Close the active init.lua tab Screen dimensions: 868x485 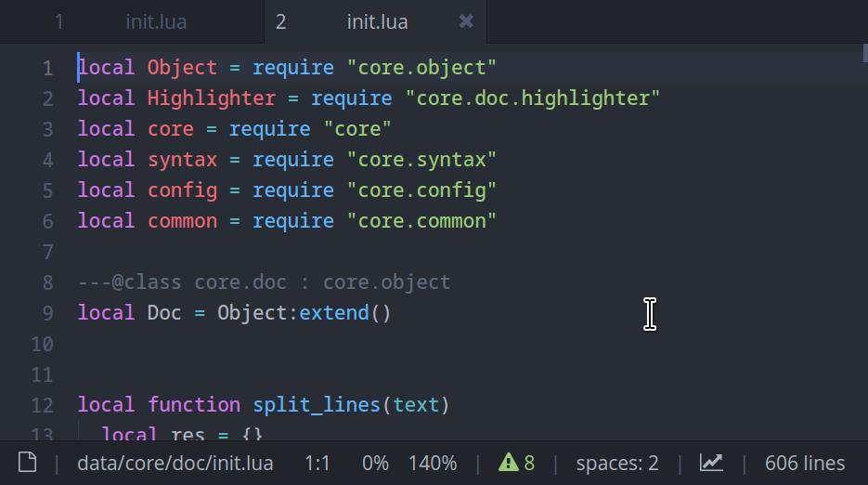click(466, 21)
